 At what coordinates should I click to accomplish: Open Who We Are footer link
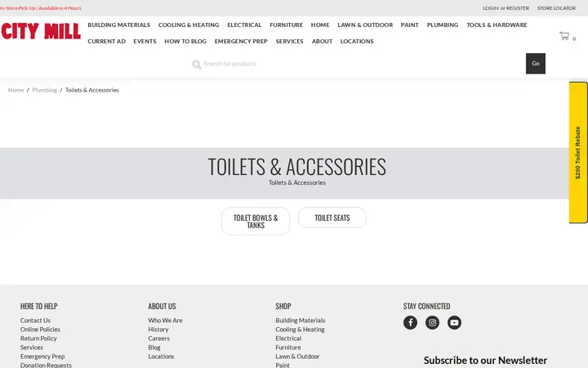click(x=165, y=321)
